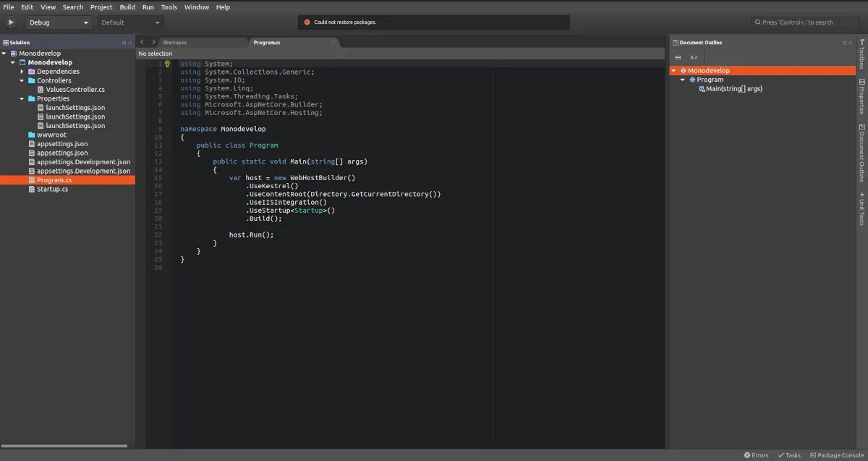868x461 pixels.
Task: Navigate forward with the right arrow beside tabs
Action: pyautogui.click(x=153, y=43)
